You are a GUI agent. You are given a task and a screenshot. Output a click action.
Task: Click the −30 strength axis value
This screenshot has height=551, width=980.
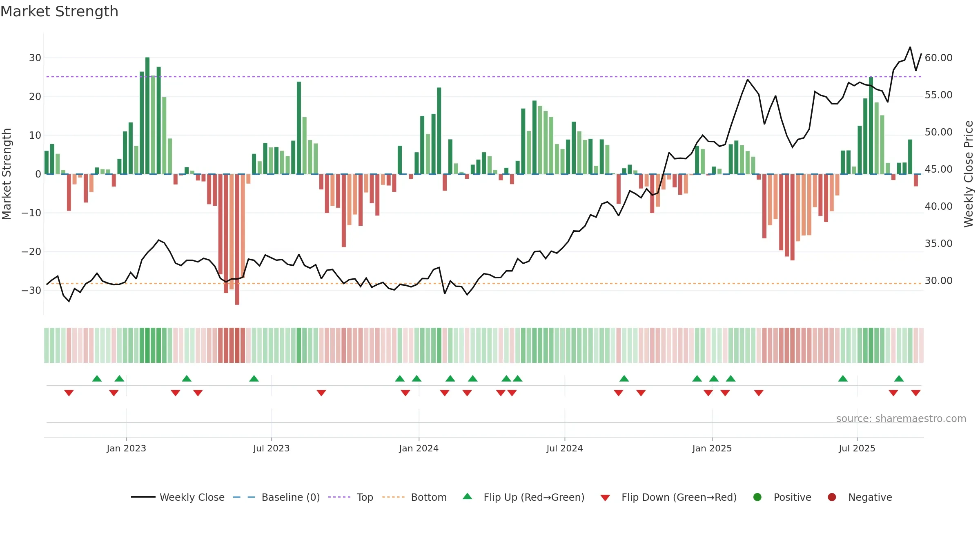point(31,291)
